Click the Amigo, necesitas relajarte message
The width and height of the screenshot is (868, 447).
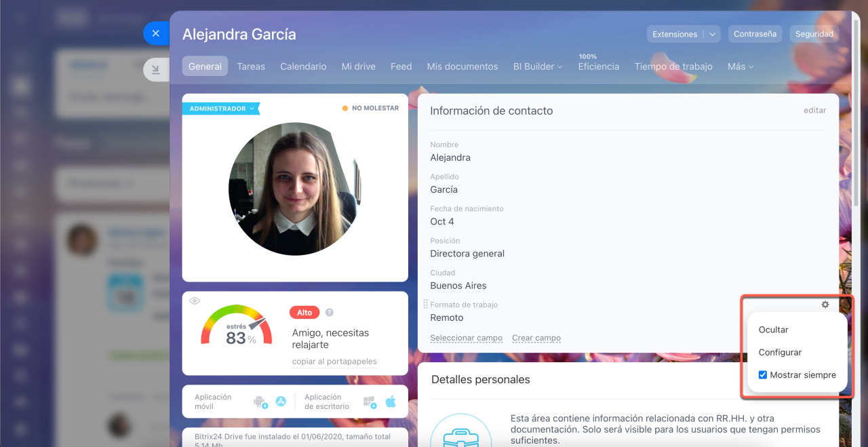click(331, 338)
